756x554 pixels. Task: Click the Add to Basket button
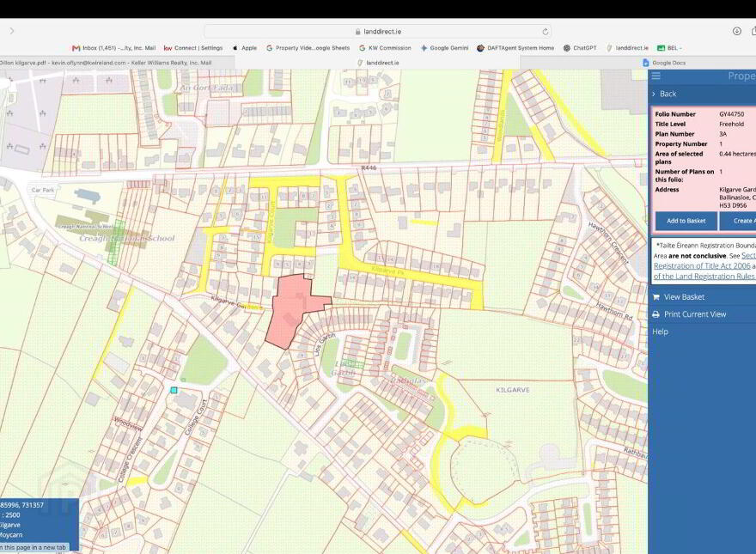pyautogui.click(x=686, y=221)
